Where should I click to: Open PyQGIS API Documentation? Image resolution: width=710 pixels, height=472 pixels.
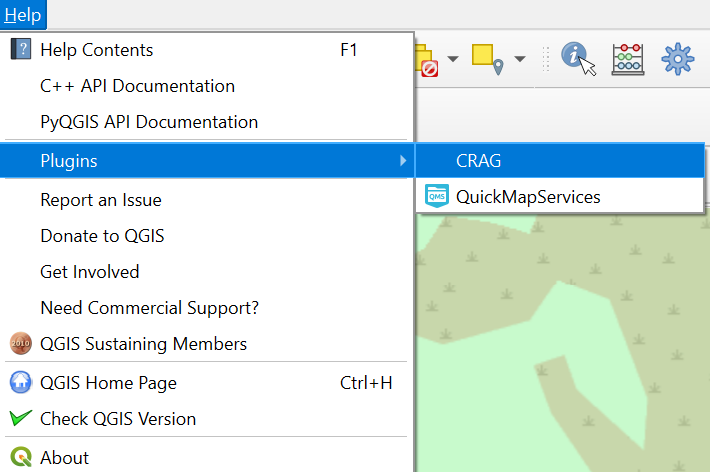(207, 122)
